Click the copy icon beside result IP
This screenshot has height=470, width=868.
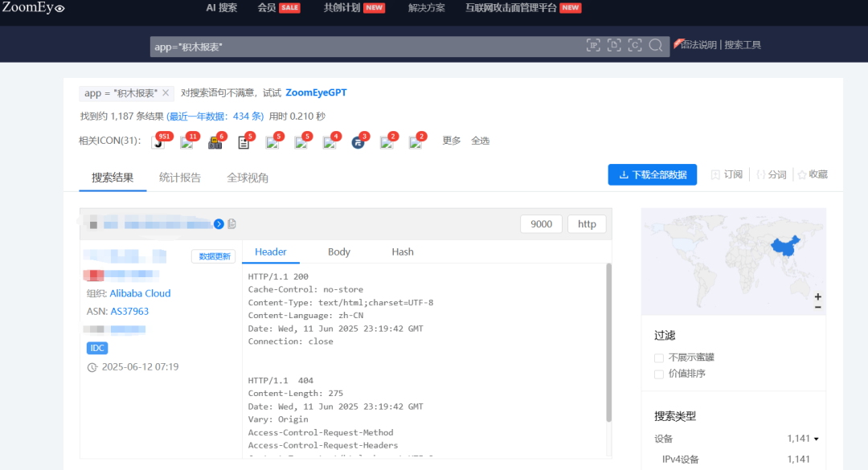coord(232,223)
